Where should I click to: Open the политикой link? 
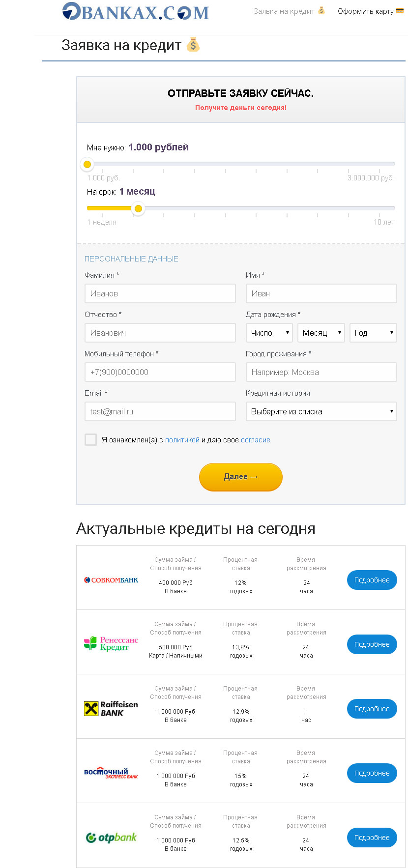(182, 440)
